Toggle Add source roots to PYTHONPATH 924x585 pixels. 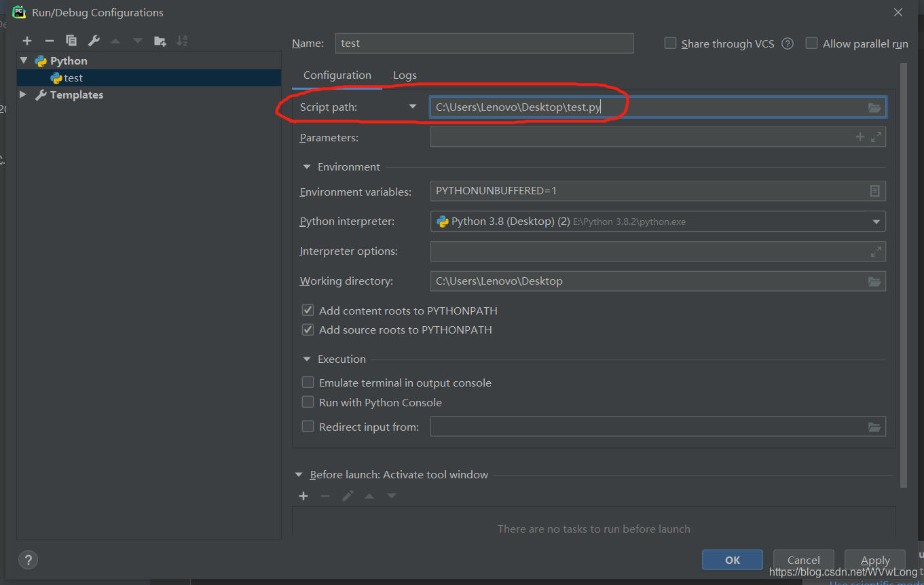coord(308,330)
